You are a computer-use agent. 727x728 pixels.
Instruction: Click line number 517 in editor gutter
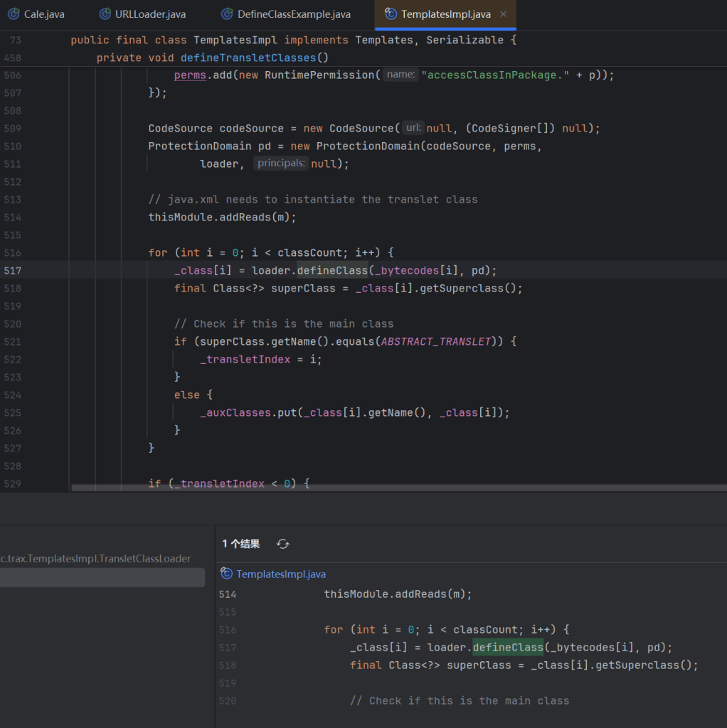pyautogui.click(x=13, y=270)
